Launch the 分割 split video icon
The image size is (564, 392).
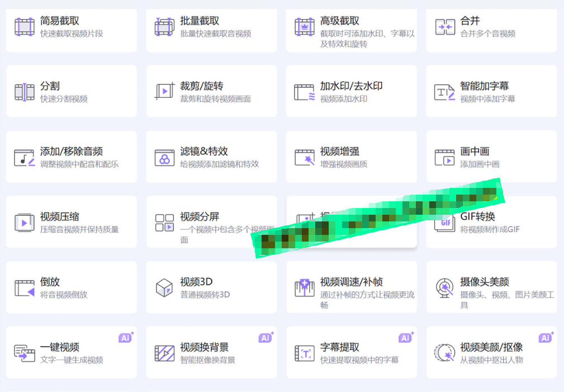[25, 92]
